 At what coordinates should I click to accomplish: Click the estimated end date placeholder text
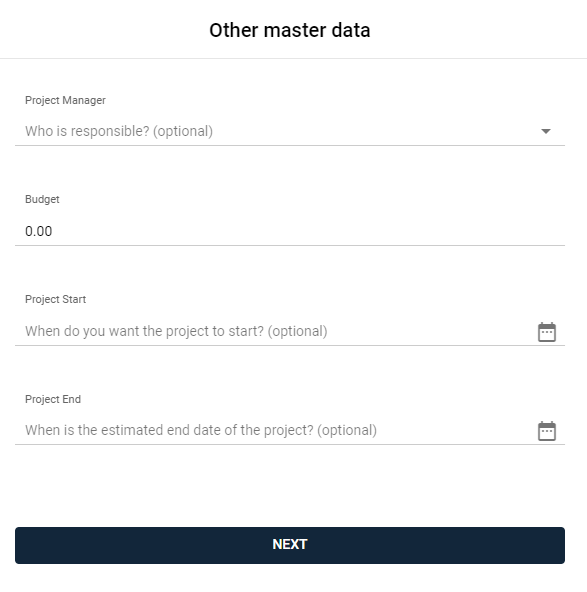pos(201,430)
